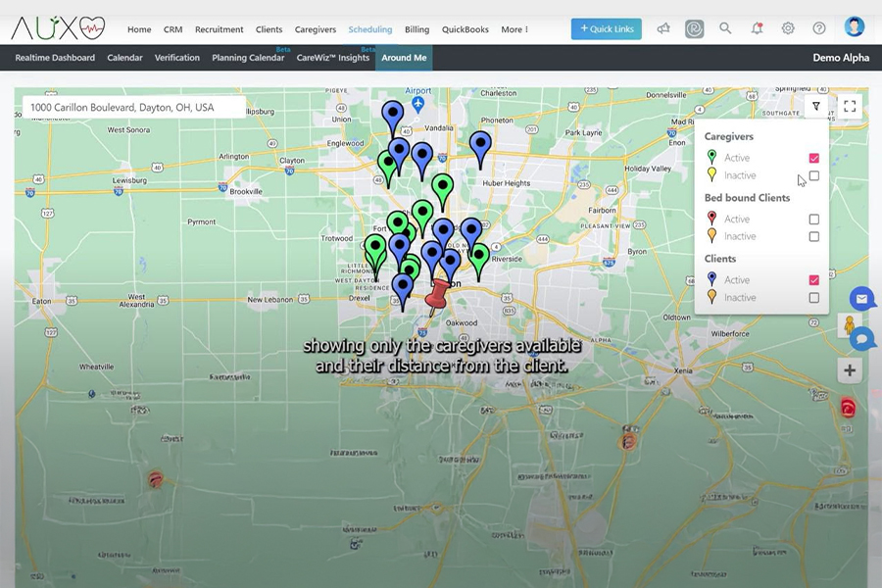This screenshot has width=882, height=588.
Task: Uncheck the Active Caregivers checkbox
Action: [x=813, y=158]
